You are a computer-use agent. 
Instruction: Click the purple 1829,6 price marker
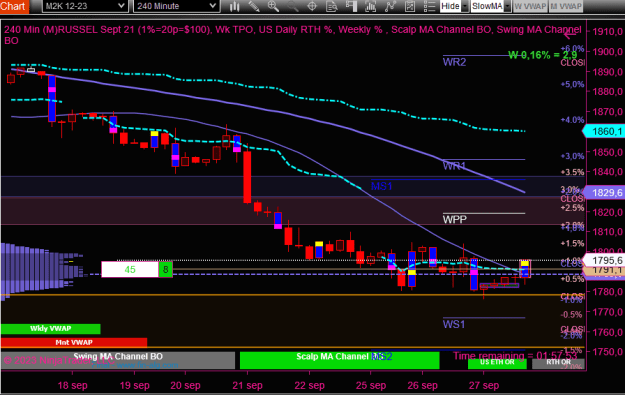point(604,193)
